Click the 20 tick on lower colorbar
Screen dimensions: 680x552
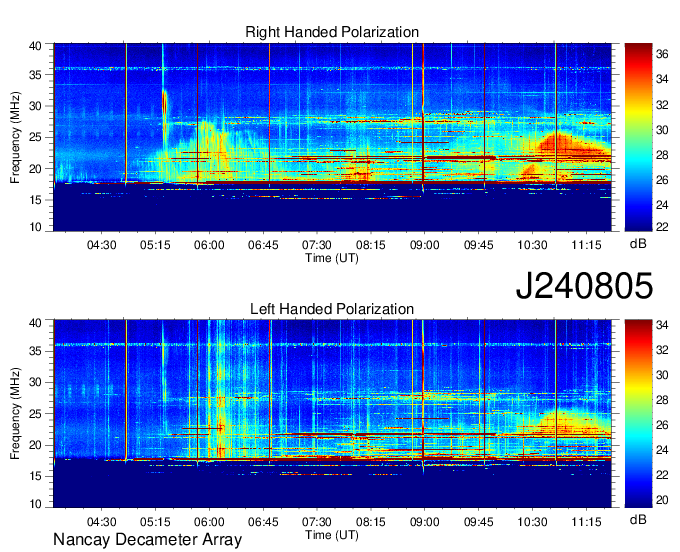point(662,500)
